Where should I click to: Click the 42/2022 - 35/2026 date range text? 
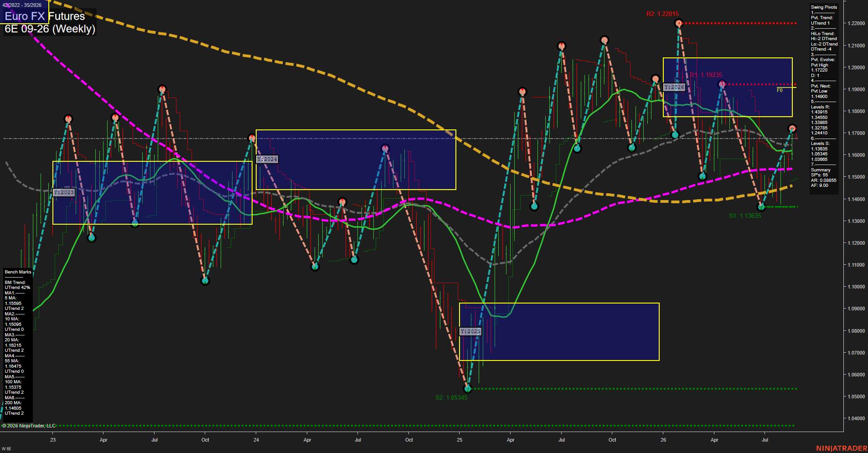click(x=22, y=5)
